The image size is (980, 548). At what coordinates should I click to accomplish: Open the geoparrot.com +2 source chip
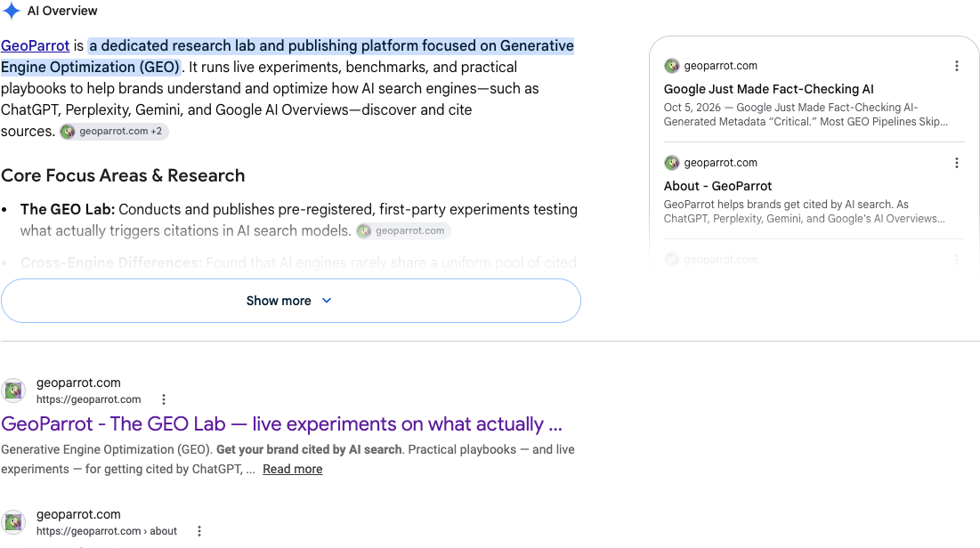[x=114, y=132]
